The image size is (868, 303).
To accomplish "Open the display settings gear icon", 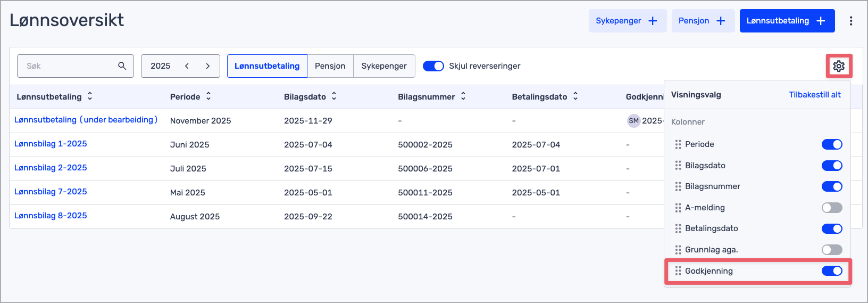I will coord(839,66).
